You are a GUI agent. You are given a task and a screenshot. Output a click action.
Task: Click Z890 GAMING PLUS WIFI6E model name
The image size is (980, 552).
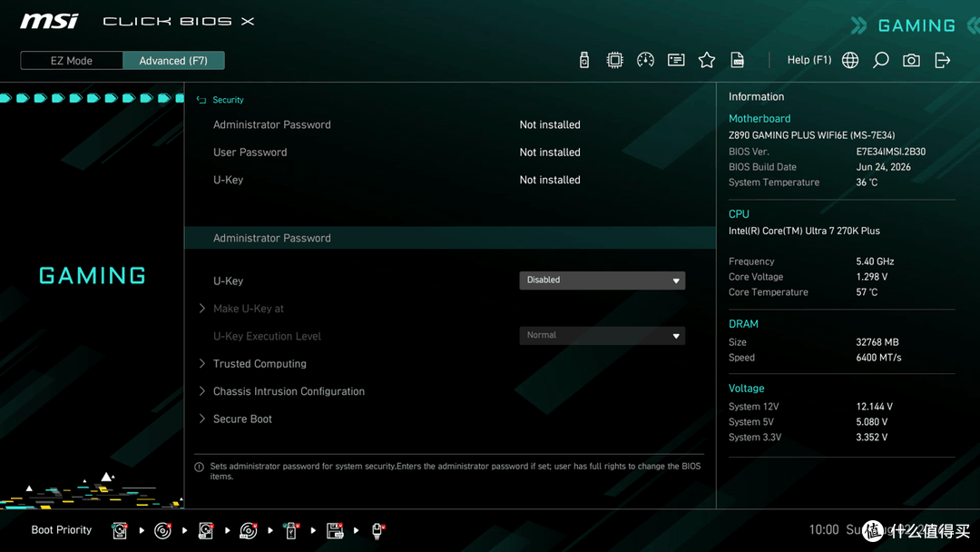pyautogui.click(x=811, y=135)
